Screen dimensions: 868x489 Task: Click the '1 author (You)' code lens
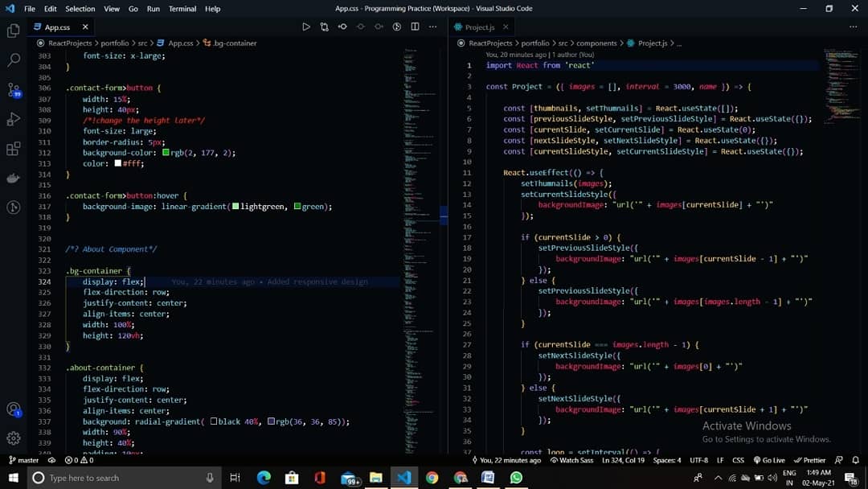[573, 55]
